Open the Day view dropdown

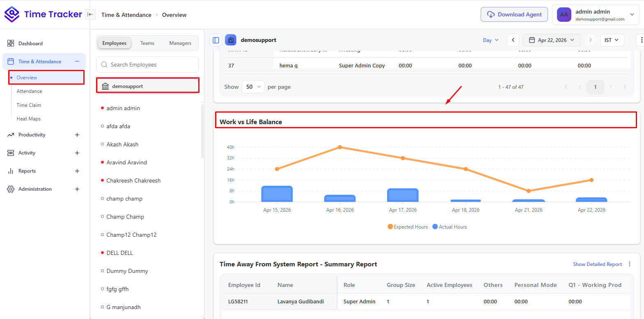[x=490, y=40]
